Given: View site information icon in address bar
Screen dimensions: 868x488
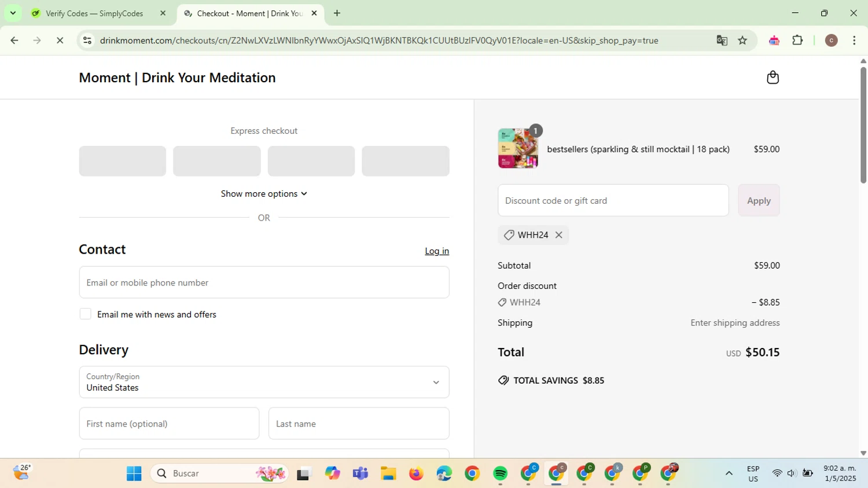Looking at the screenshot, I should pyautogui.click(x=87, y=41).
